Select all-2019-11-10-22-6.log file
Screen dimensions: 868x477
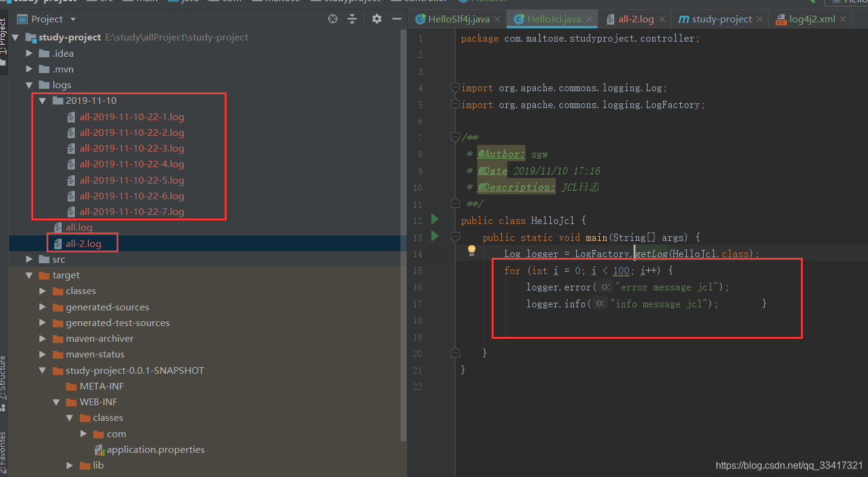[x=132, y=196]
